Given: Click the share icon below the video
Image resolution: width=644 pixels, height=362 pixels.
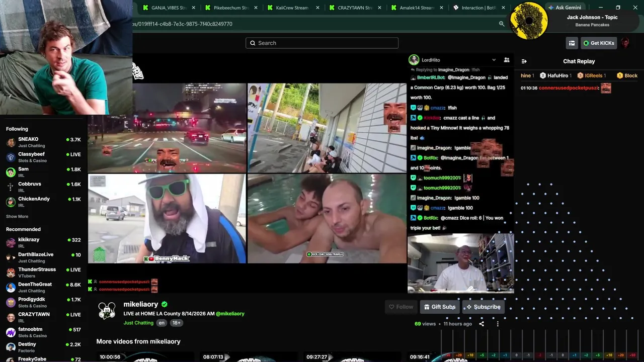Looking at the screenshot, I should 481,324.
